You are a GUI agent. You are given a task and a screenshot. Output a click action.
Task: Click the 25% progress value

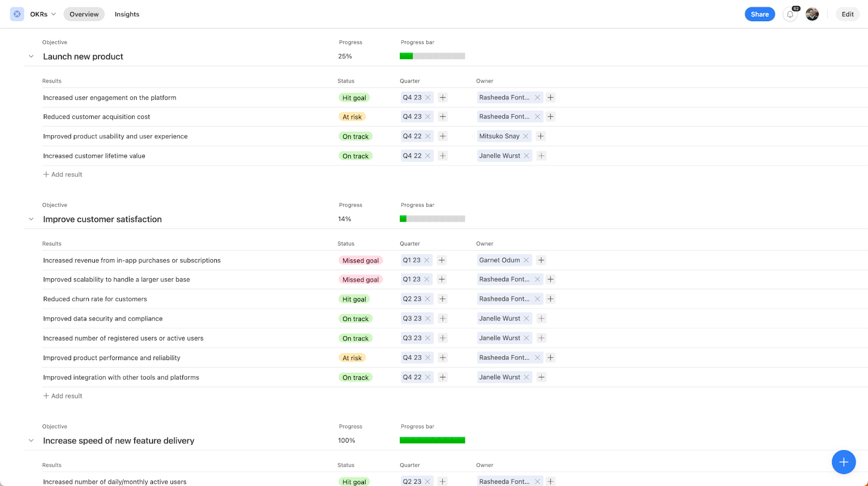pyautogui.click(x=345, y=56)
